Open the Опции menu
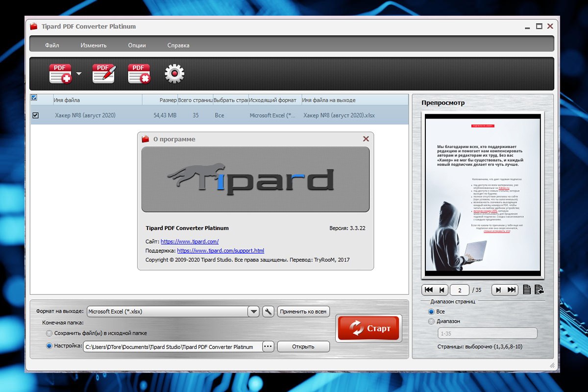The width and height of the screenshot is (588, 392). [137, 45]
